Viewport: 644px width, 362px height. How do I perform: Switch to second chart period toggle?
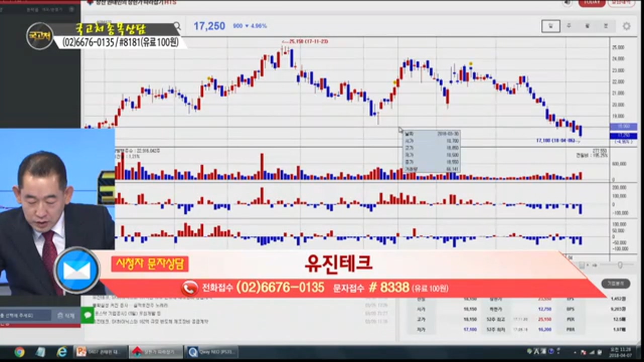click(569, 26)
